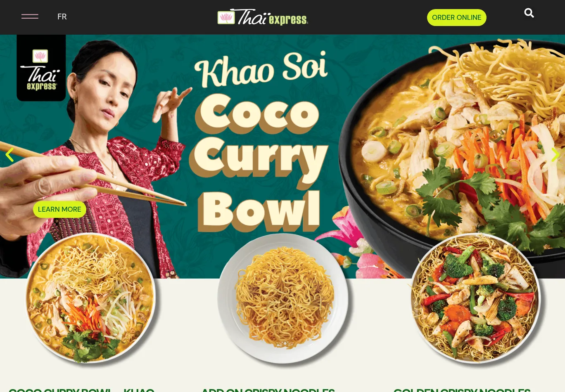Click the Order Online button
This screenshot has width=565, height=392.
click(x=456, y=17)
